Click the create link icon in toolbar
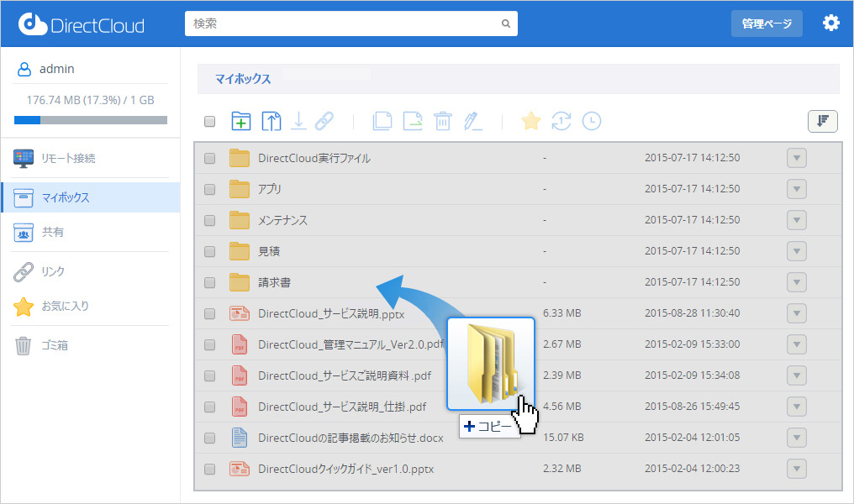 [324, 121]
